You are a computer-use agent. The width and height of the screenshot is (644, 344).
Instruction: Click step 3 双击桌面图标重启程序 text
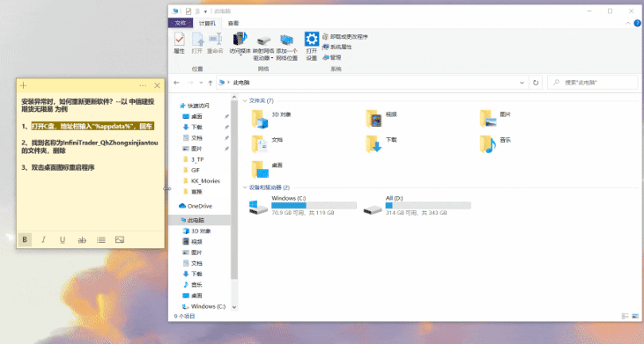(63, 167)
